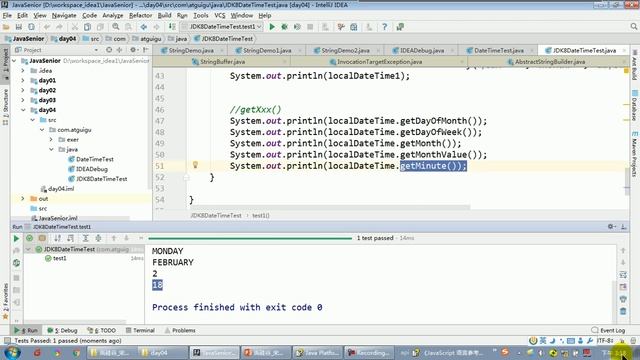
Task: Click Search Everywhere magnifier at top right
Action: pos(633,27)
